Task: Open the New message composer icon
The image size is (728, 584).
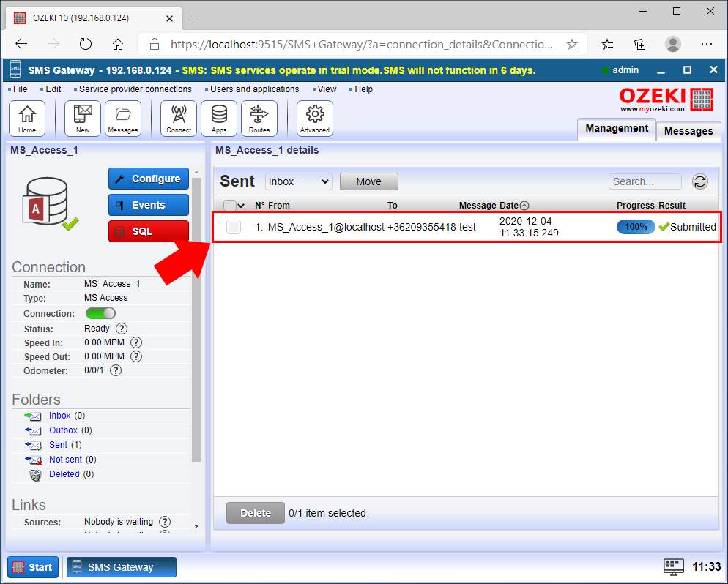Action: coord(82,118)
